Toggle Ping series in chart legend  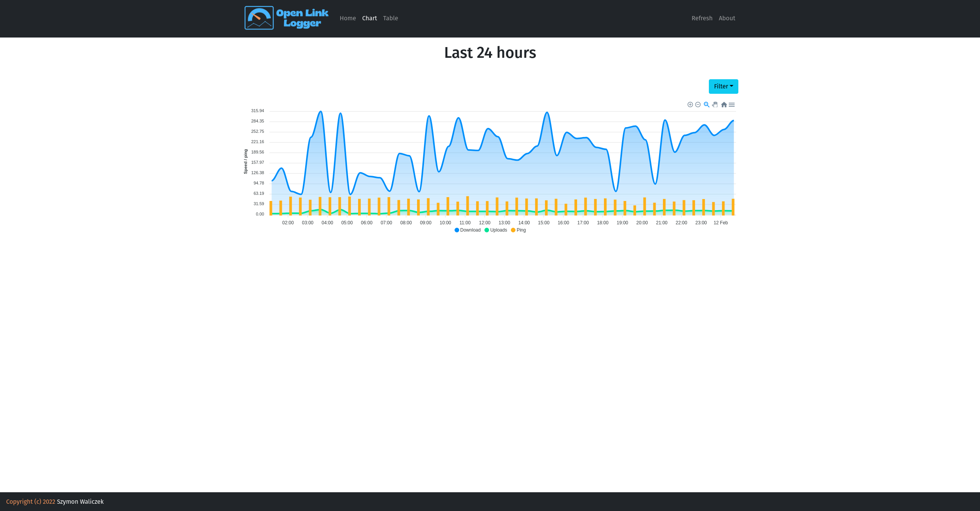[521, 230]
